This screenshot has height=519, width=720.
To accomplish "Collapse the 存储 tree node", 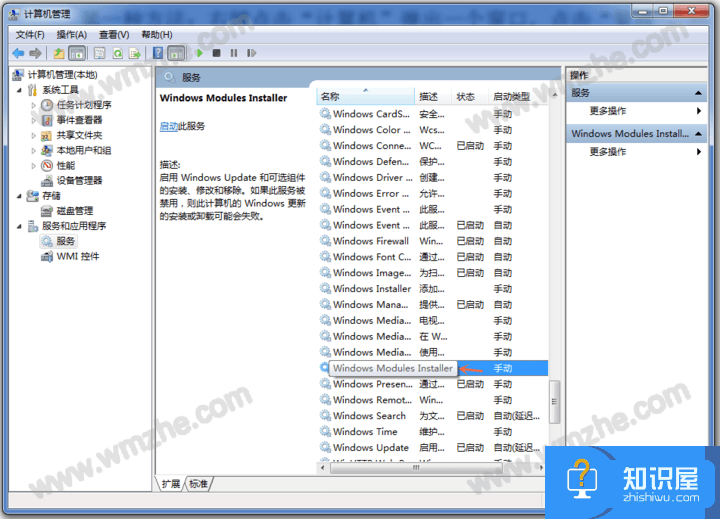I will [19, 196].
